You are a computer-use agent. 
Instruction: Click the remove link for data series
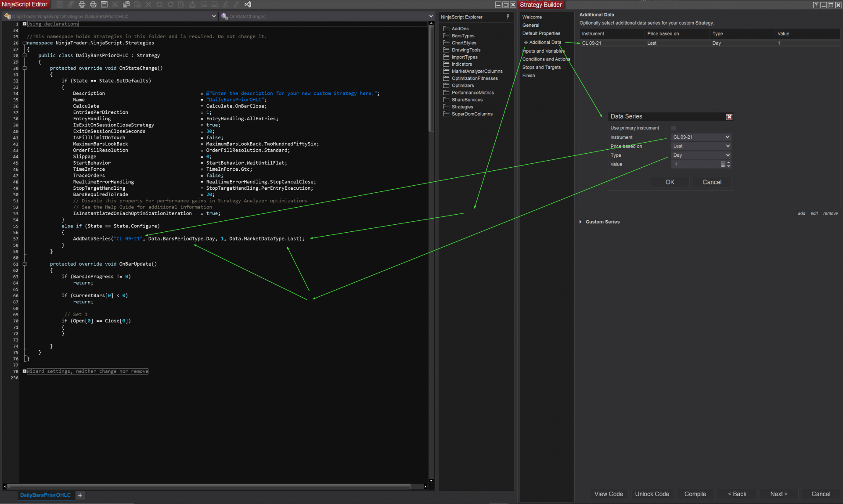[830, 213]
